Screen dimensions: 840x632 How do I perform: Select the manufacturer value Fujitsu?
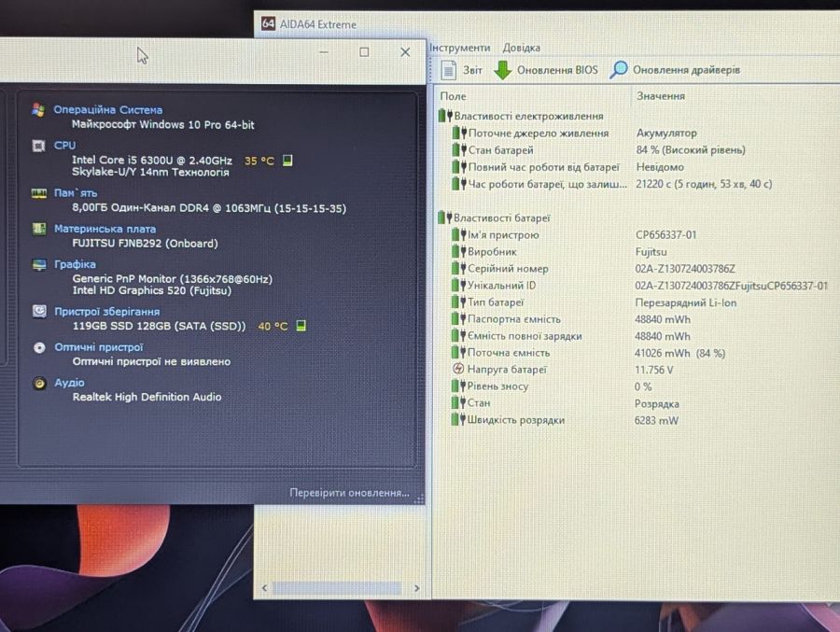click(651, 252)
